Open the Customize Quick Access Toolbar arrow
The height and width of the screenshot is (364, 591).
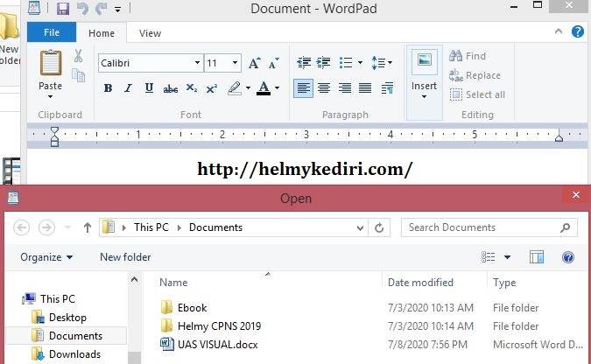(118, 10)
